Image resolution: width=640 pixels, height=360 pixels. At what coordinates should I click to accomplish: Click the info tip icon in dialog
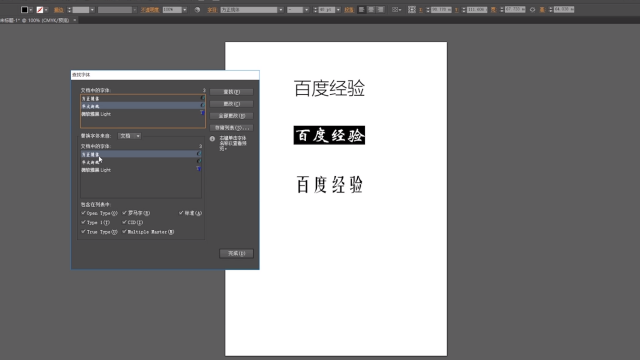pyautogui.click(x=212, y=139)
